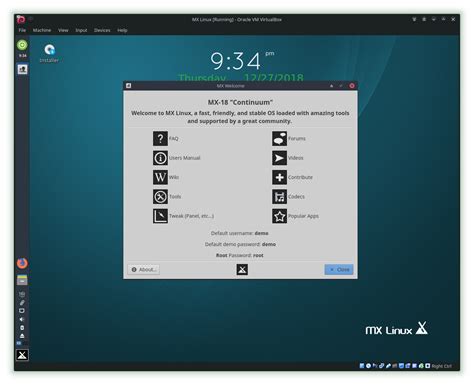474x385 pixels.
Task: Open VirtualBox Machine menu
Action: tap(42, 30)
